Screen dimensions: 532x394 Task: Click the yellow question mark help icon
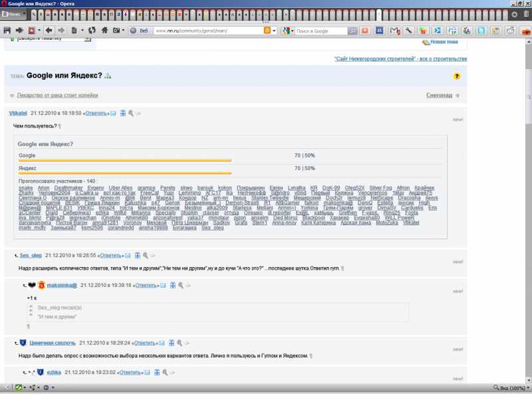(457, 76)
